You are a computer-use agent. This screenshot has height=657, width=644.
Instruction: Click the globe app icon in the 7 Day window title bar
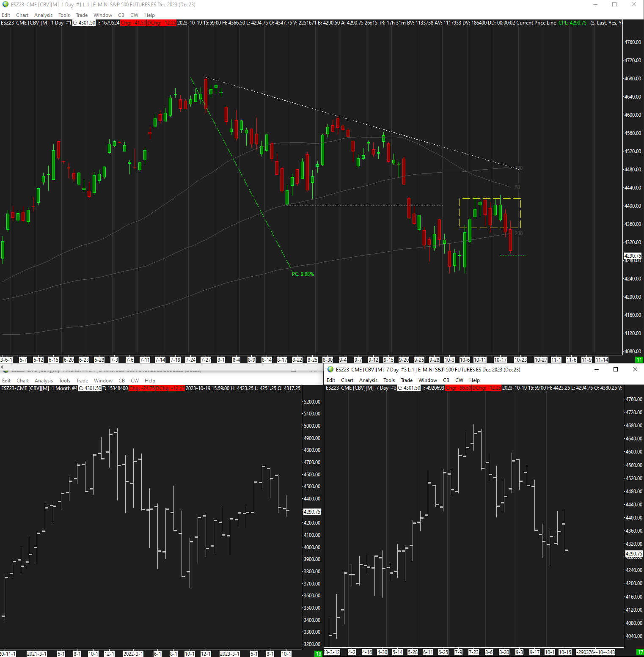pos(330,369)
